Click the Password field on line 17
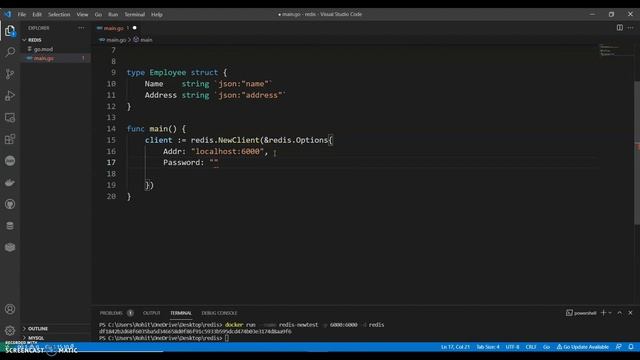The width and height of the screenshot is (640, 360). [x=181, y=162]
